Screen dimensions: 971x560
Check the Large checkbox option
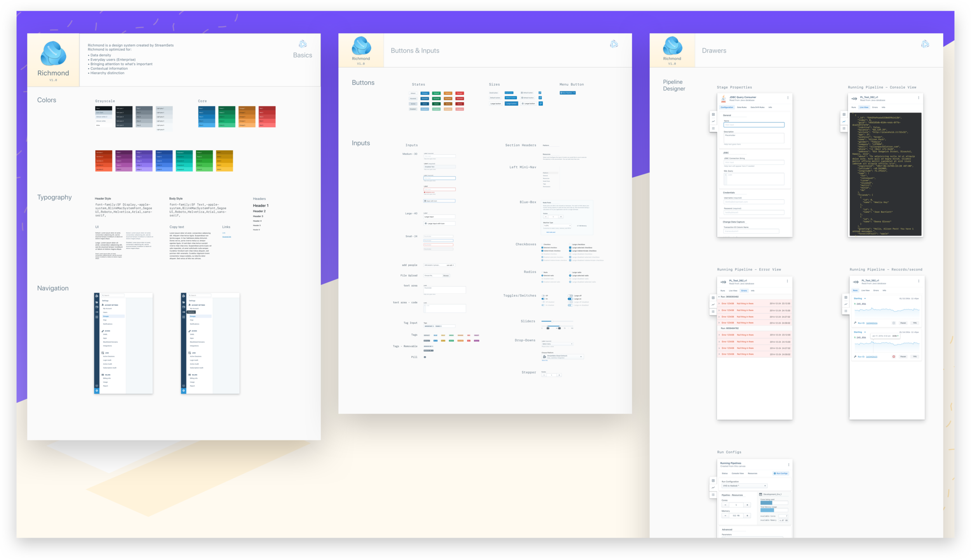570,244
